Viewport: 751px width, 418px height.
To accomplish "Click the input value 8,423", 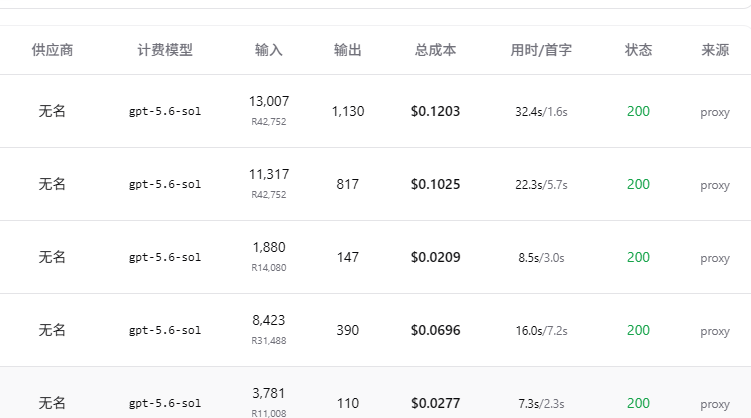I will coord(269,320).
